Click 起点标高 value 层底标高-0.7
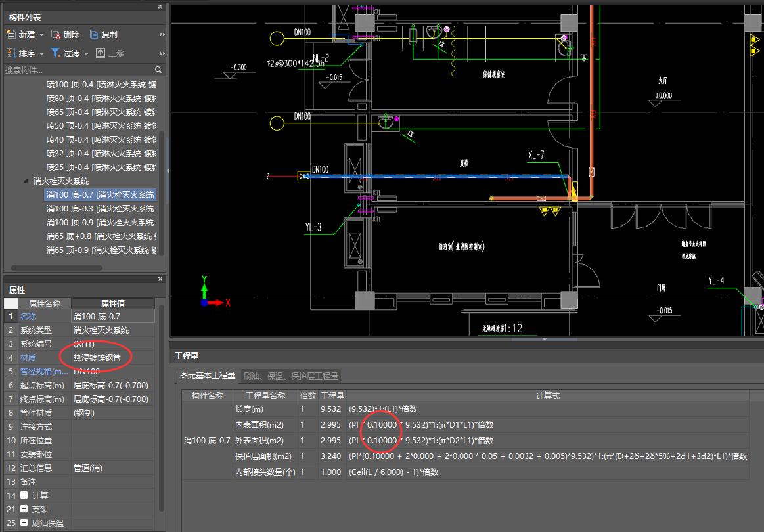This screenshot has height=532, width=764. click(113, 385)
